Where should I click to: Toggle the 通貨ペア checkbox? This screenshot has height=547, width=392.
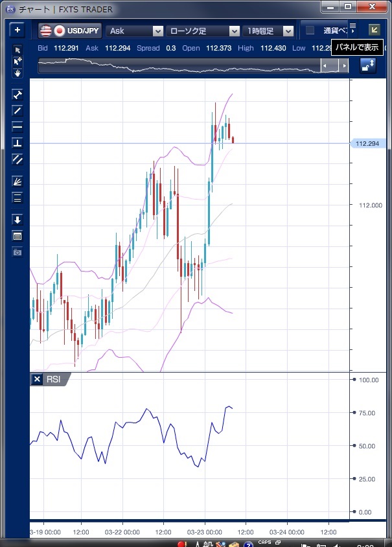[310, 30]
